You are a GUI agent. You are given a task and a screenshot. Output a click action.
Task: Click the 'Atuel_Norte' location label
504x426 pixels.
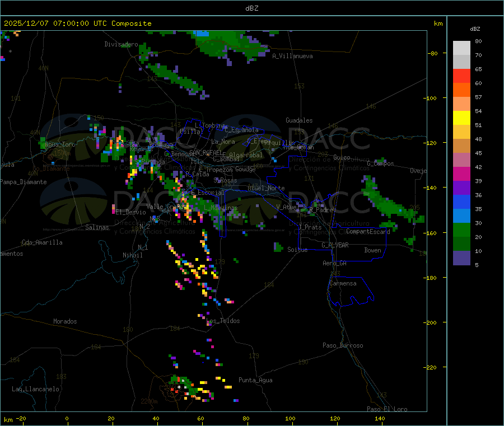pos(266,188)
